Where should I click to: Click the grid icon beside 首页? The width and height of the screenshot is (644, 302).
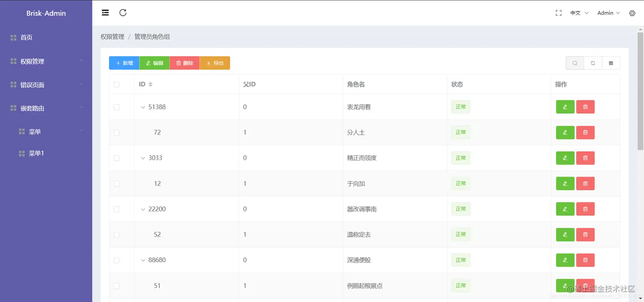coord(14,38)
